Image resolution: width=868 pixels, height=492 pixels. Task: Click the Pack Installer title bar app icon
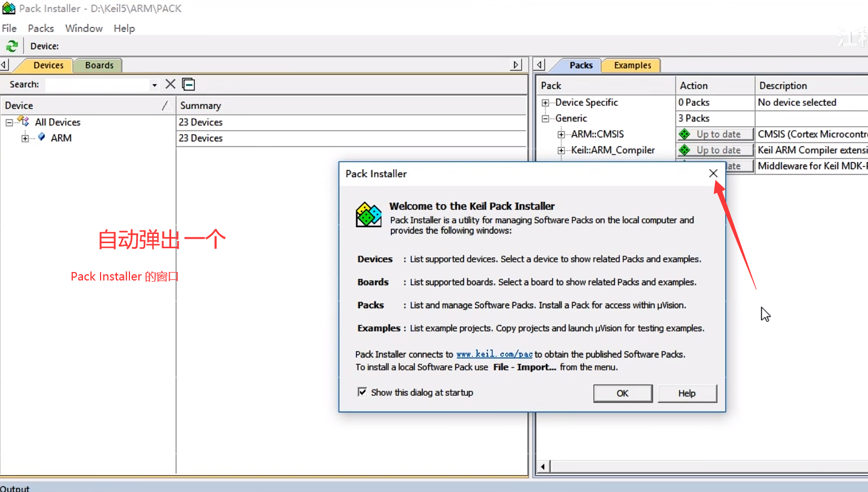[8, 8]
